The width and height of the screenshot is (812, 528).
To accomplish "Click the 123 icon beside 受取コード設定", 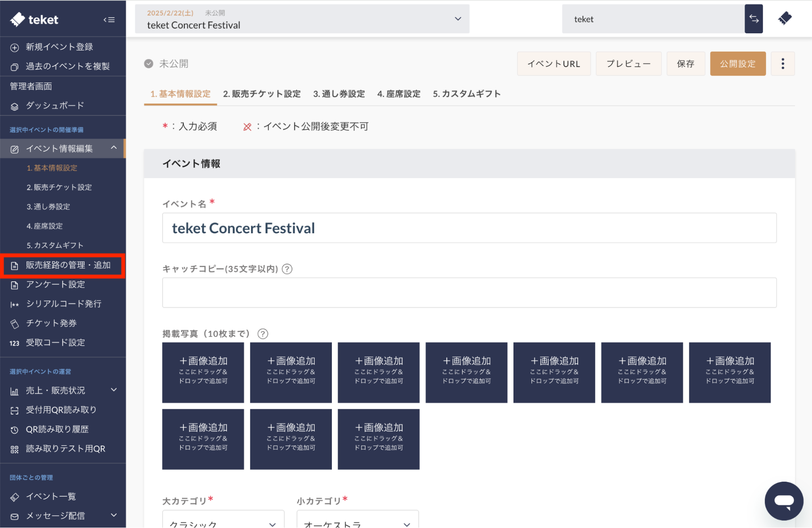I will (x=15, y=343).
